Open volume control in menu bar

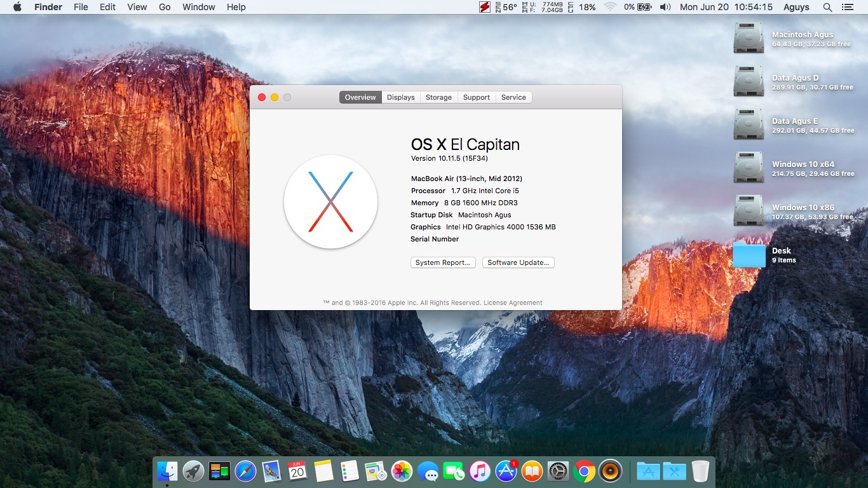pyautogui.click(x=665, y=7)
